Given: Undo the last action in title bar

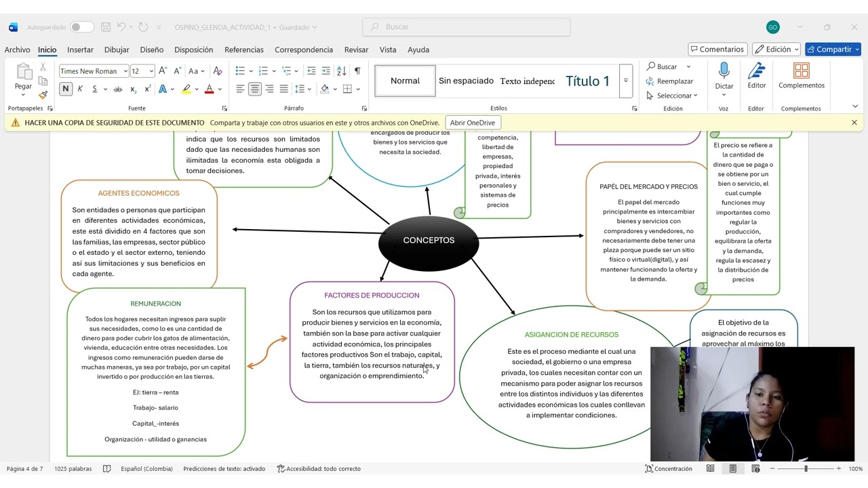Looking at the screenshot, I should 121,27.
